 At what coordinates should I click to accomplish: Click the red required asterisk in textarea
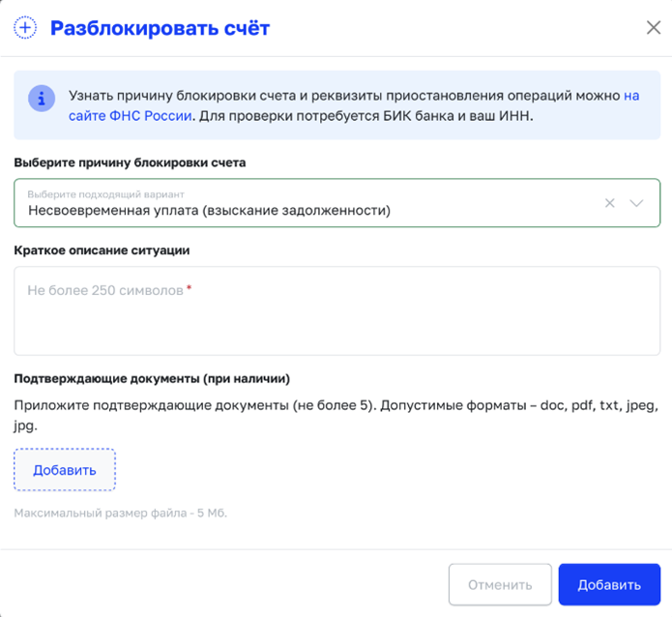coord(189,287)
